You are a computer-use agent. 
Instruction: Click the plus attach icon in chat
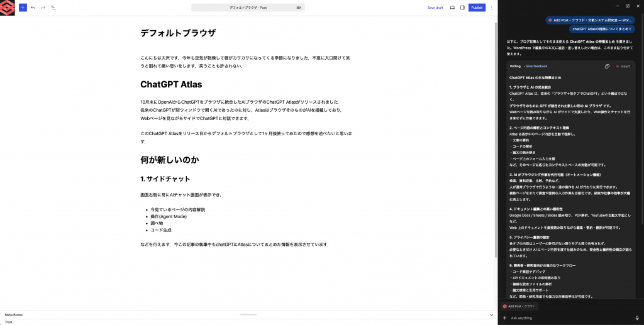(x=504, y=318)
